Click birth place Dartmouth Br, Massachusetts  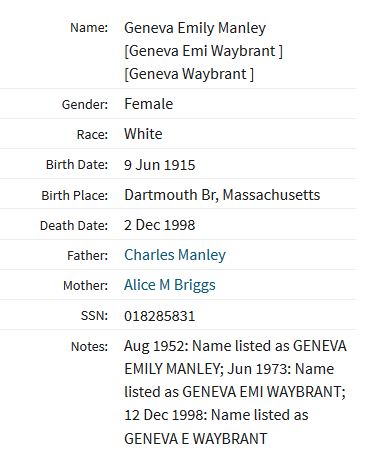point(222,195)
